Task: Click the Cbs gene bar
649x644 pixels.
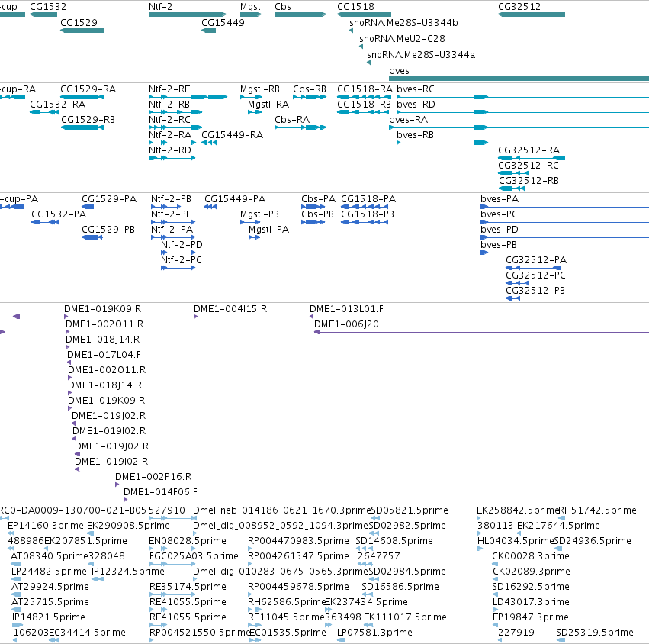Action: (300, 14)
